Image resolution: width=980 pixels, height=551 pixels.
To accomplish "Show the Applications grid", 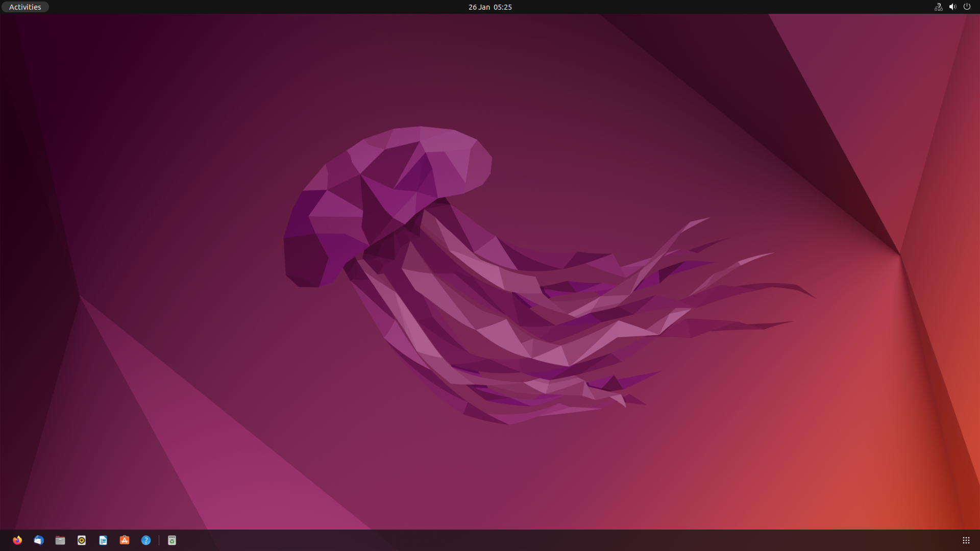I will point(966,540).
